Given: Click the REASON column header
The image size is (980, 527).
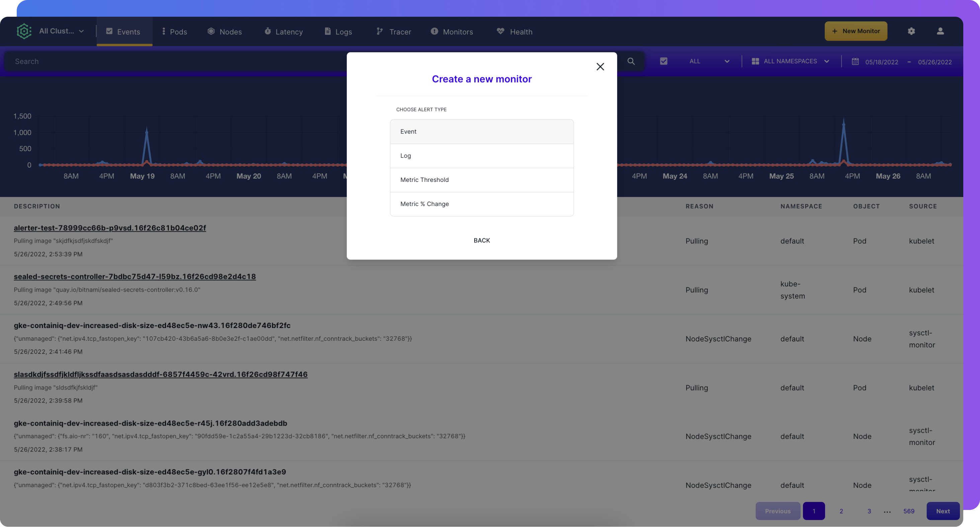Looking at the screenshot, I should point(699,206).
